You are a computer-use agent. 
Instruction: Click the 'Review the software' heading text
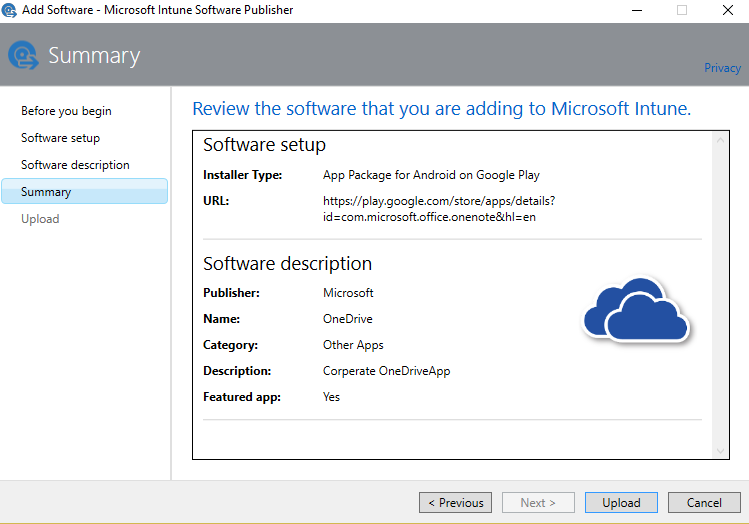click(441, 109)
